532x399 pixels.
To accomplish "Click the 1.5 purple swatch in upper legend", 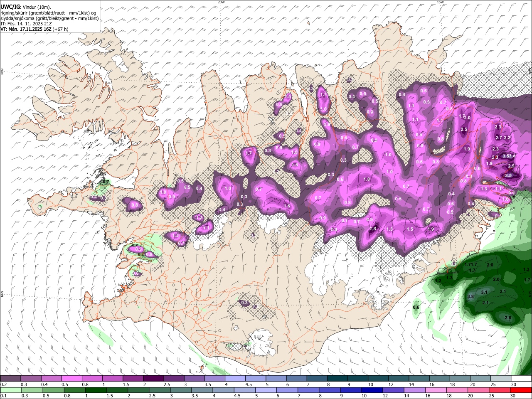I will coord(133,379).
